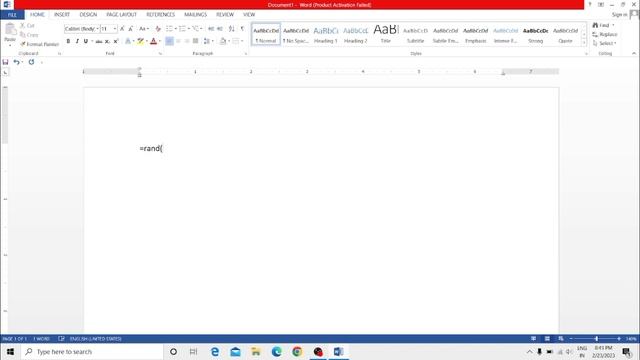Open the Select dropdown in Editing
The height and width of the screenshot is (360, 640).
coord(604,43)
